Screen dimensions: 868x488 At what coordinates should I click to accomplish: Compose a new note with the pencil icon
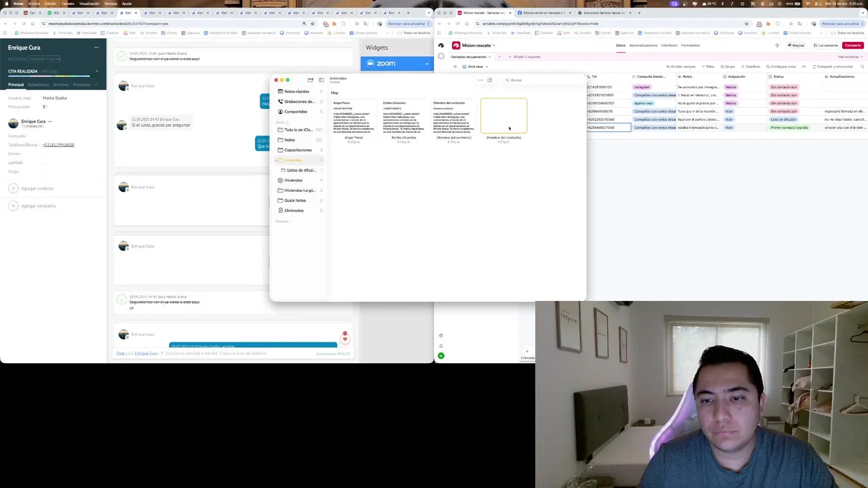click(490, 80)
